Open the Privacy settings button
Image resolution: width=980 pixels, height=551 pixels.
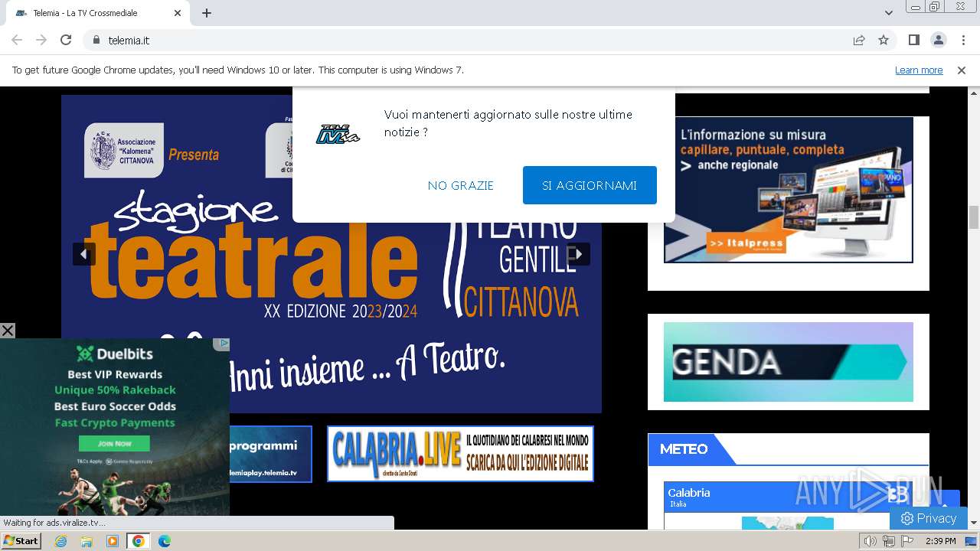point(928,518)
